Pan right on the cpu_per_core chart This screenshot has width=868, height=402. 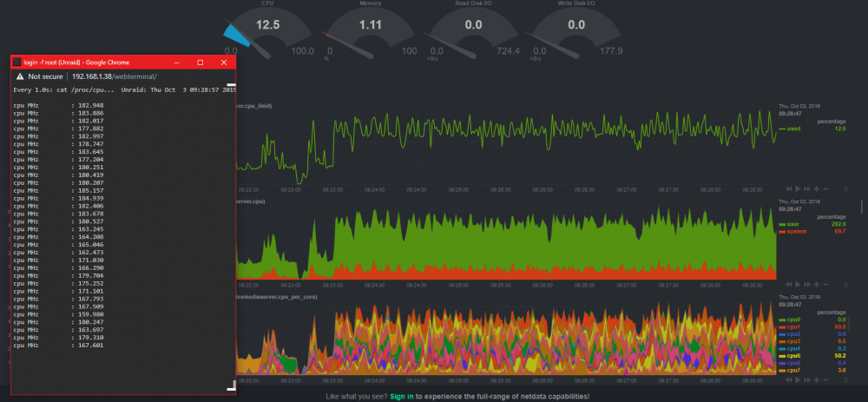[x=807, y=379]
